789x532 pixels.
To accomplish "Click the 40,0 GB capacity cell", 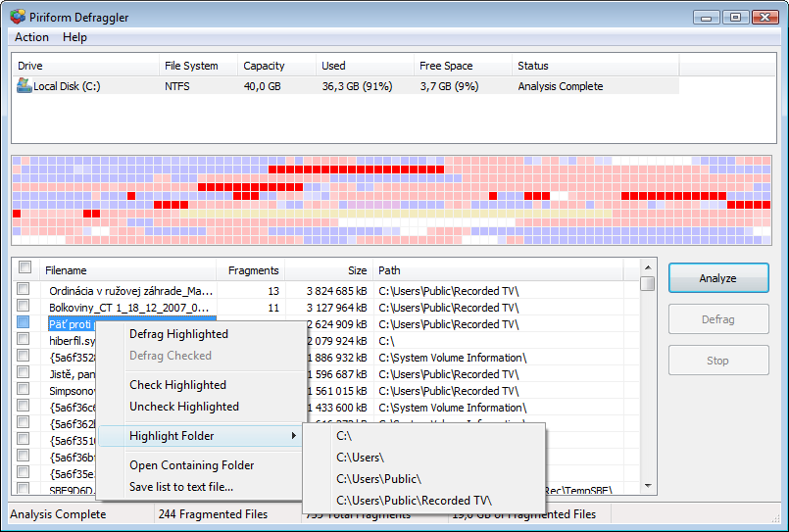I will [x=262, y=86].
